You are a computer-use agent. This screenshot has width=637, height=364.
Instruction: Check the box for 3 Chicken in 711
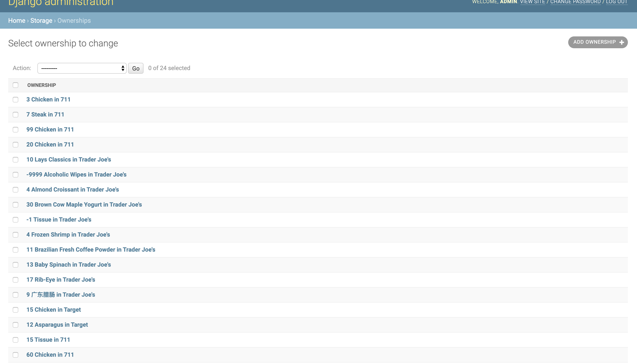[x=15, y=100]
